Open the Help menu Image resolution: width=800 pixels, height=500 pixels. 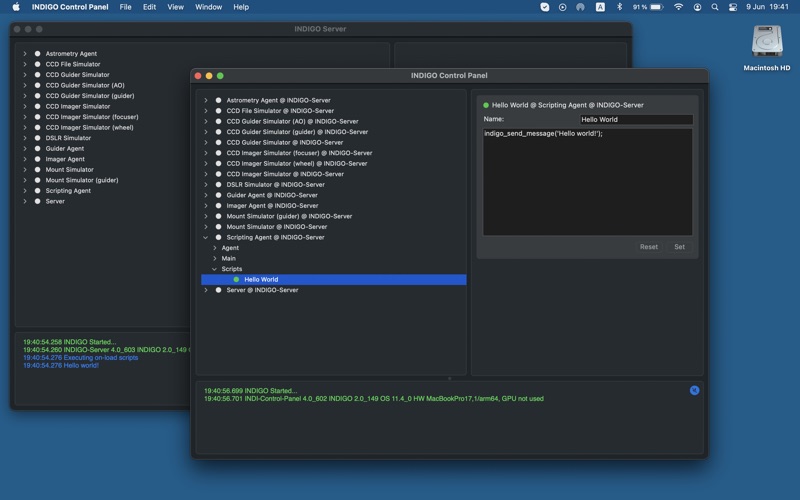tap(241, 7)
